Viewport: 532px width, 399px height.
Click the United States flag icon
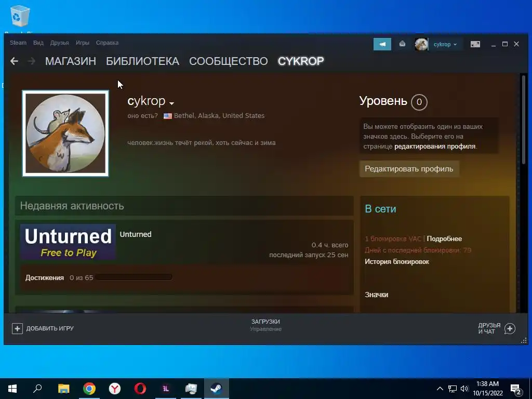(168, 116)
